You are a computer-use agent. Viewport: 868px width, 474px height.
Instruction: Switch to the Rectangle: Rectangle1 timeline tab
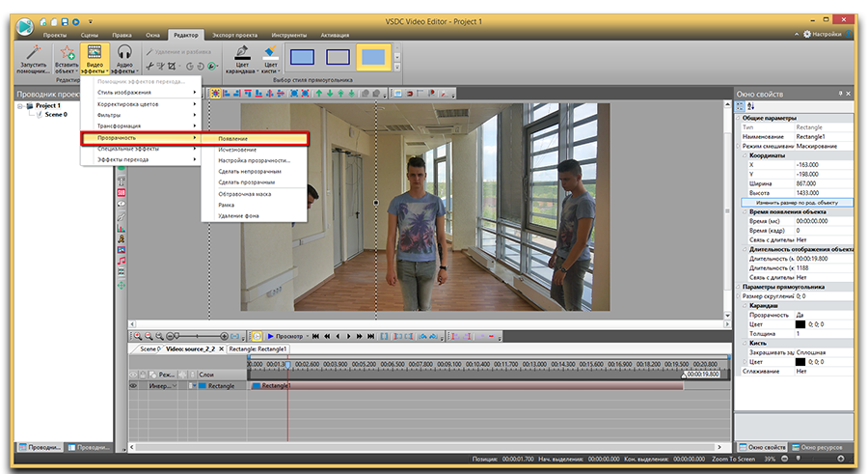pos(258,349)
